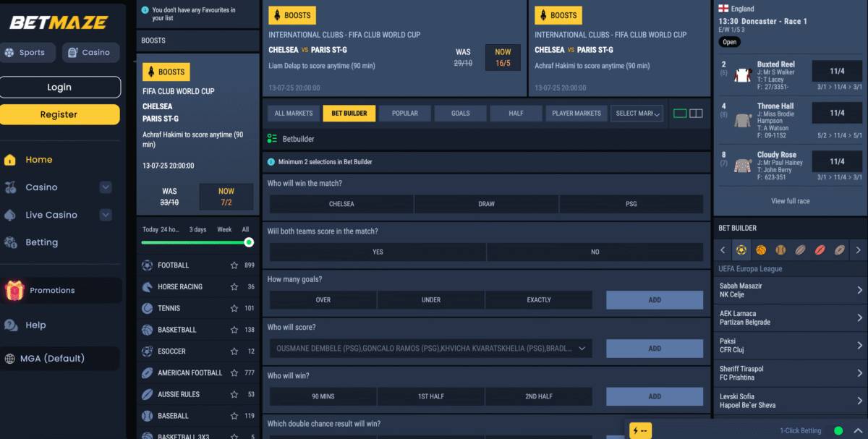Show next sports in Bet Builder carousel

click(x=858, y=250)
